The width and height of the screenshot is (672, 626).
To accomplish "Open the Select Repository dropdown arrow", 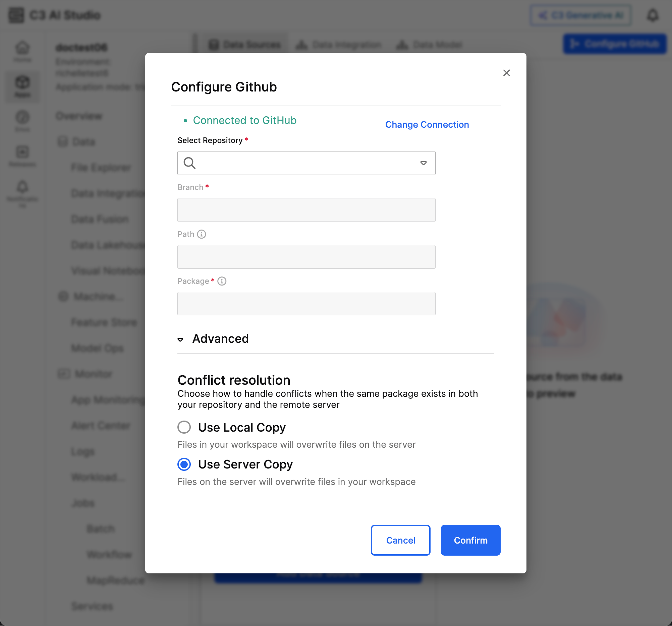I will [x=423, y=163].
